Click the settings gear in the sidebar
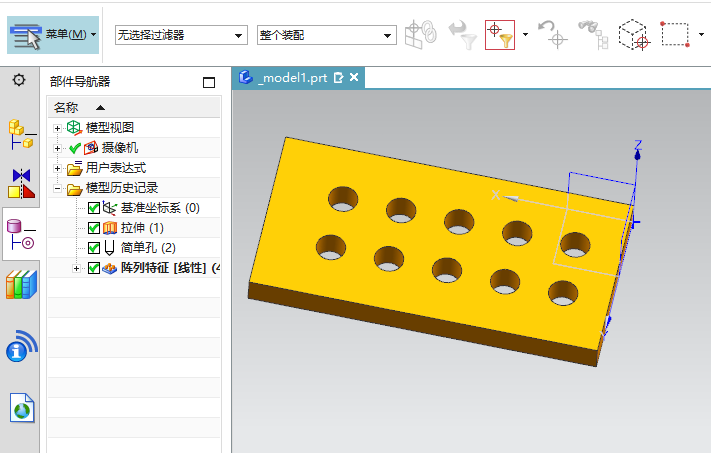This screenshot has height=453, width=711. [x=19, y=80]
